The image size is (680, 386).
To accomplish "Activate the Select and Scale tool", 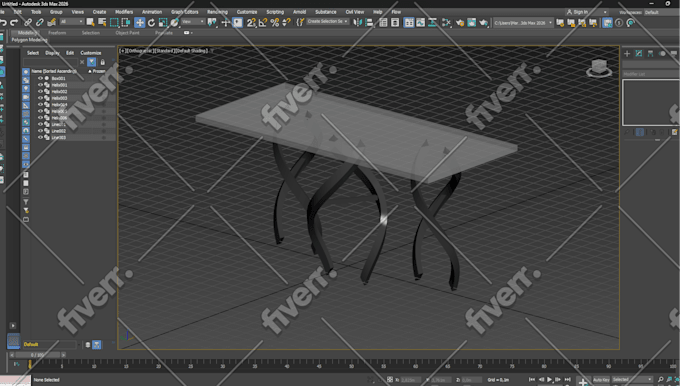I will pos(163,23).
